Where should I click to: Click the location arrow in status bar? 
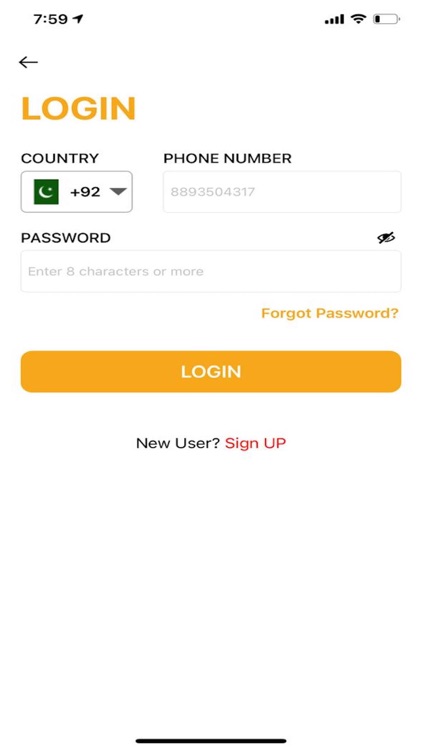coord(78,19)
